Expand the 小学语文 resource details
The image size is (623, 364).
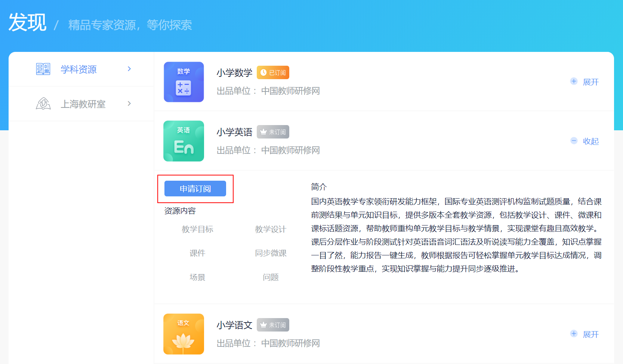585,334
